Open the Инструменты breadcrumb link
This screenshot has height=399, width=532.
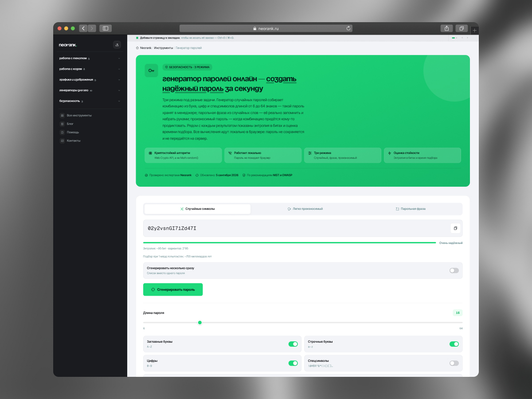coord(164,47)
